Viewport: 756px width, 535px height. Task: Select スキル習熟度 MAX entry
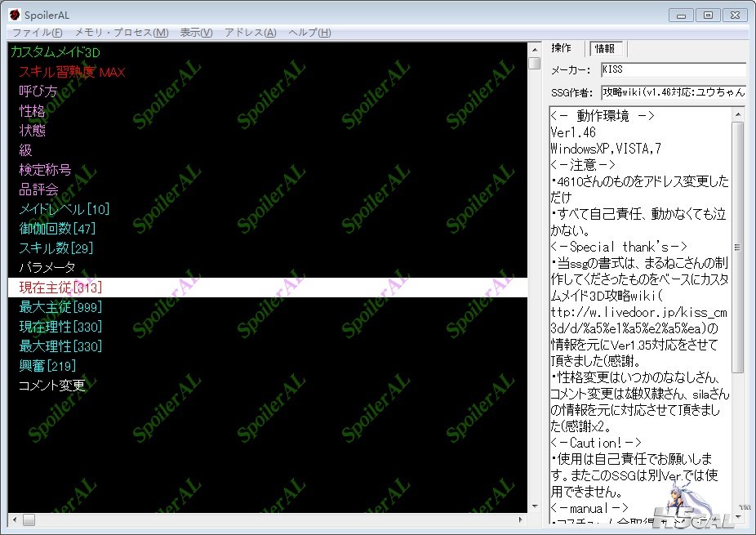coord(72,72)
